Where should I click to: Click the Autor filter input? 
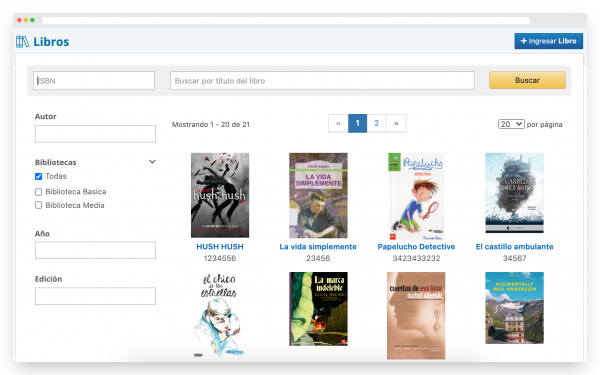(95, 134)
